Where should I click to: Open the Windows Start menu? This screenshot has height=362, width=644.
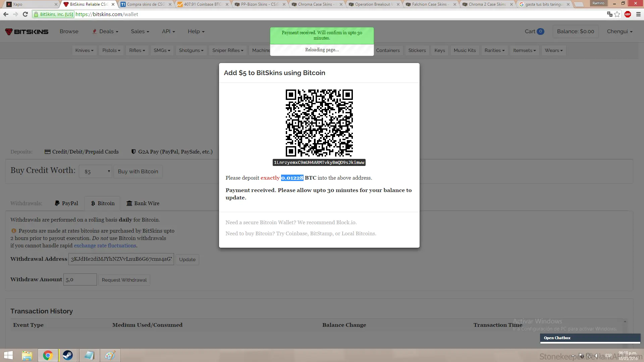pos(8,355)
